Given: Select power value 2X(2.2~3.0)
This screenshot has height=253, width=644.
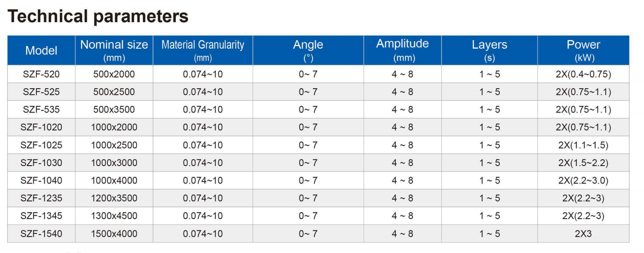Looking at the screenshot, I should point(584,180).
